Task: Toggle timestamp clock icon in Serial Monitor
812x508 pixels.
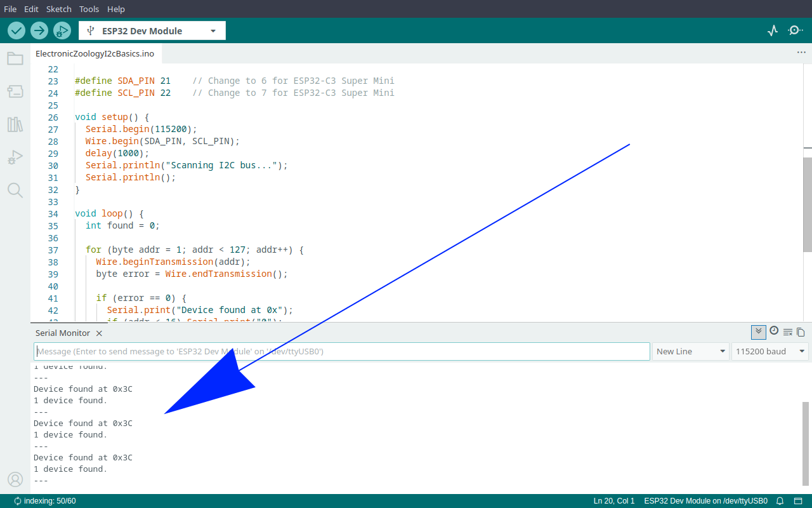Action: (x=774, y=331)
